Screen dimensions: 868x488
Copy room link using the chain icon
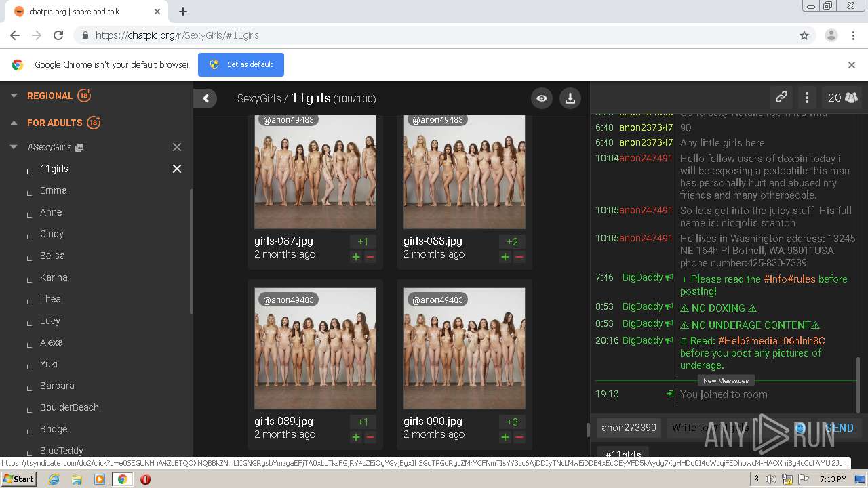[x=781, y=98]
